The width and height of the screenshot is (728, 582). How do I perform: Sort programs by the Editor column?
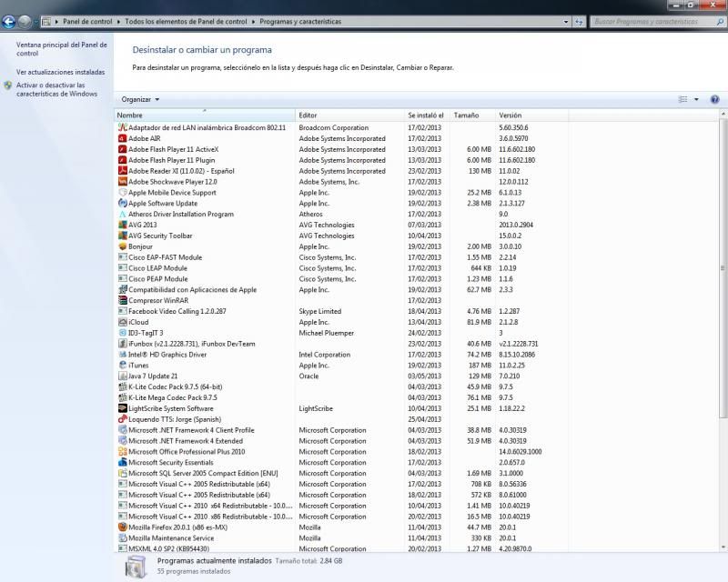coord(349,115)
